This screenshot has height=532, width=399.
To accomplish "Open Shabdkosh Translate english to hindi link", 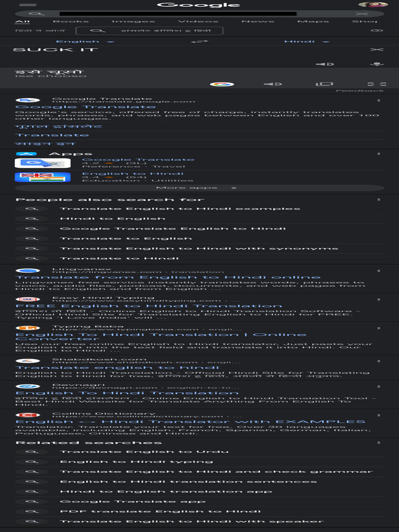I will 117,367.
